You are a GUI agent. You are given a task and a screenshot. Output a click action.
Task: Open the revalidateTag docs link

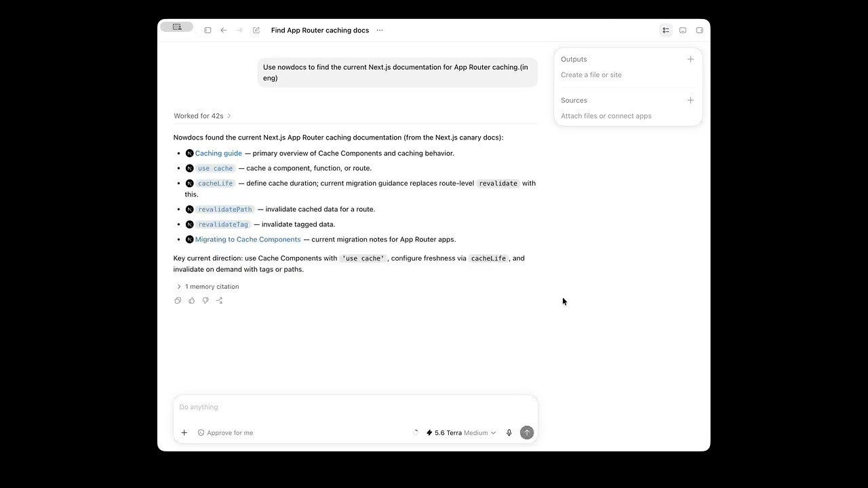(x=223, y=224)
